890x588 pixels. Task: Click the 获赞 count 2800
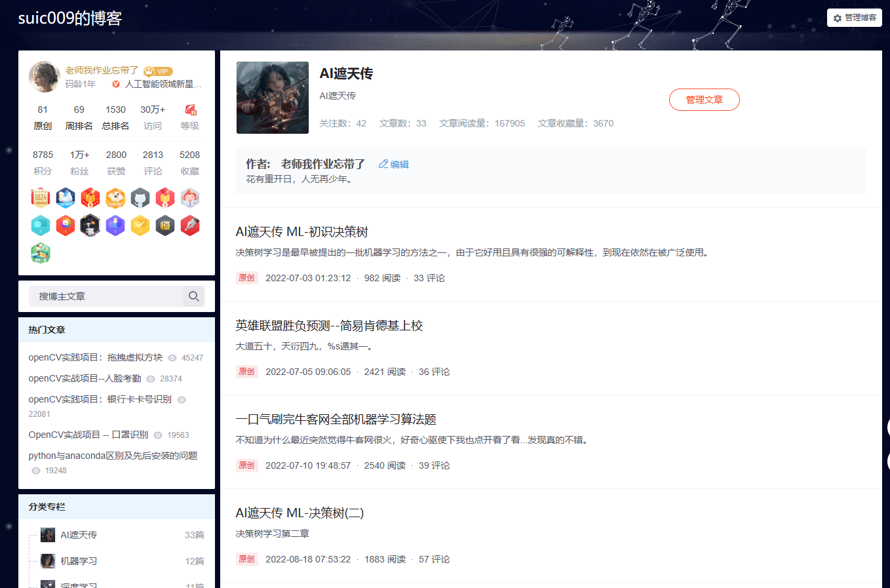click(116, 155)
